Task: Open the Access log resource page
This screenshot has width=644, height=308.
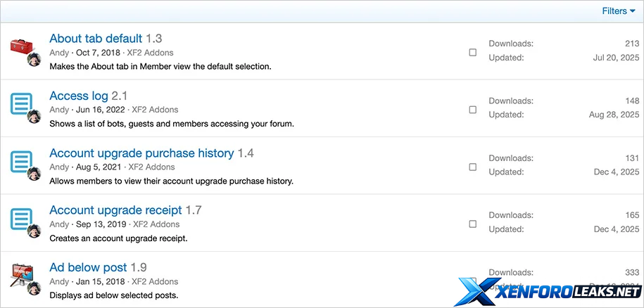Action: click(79, 96)
